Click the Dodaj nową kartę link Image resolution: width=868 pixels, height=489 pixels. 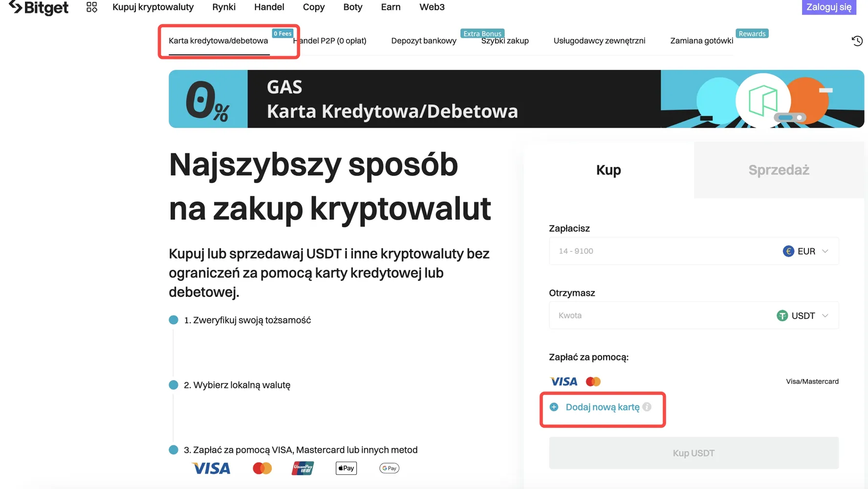603,407
